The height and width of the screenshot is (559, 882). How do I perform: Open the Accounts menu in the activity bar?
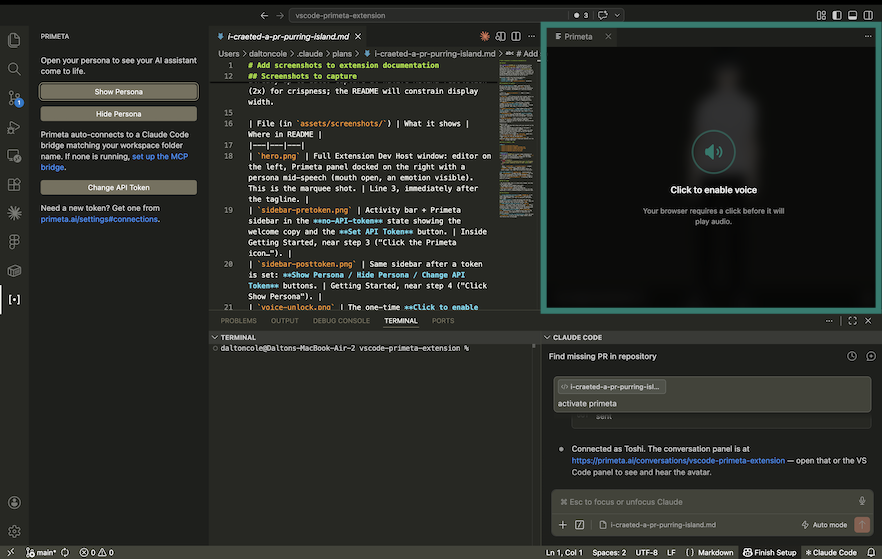[14, 502]
